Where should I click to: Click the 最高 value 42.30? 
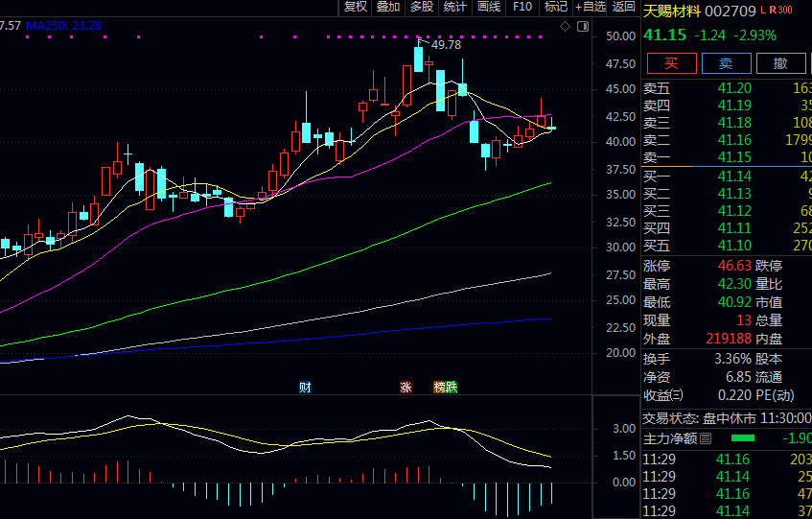tap(734, 283)
